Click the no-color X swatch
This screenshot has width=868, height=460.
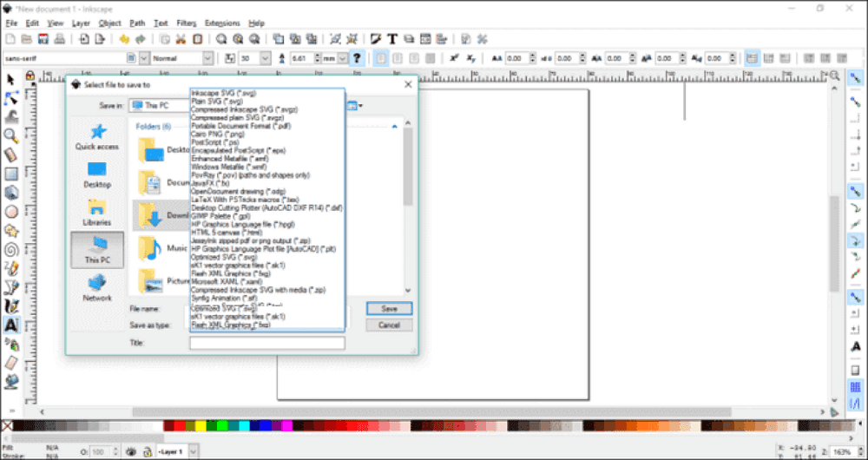pyautogui.click(x=7, y=425)
